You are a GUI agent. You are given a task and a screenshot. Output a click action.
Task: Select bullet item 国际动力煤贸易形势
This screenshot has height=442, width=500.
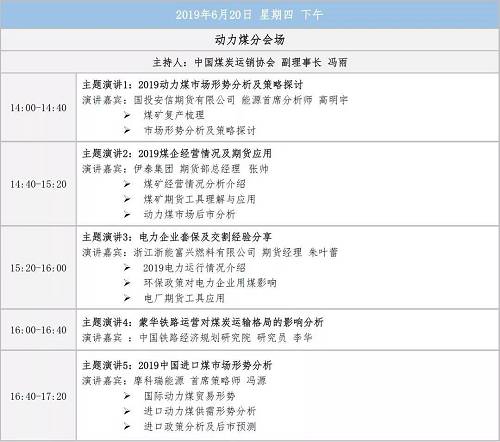click(x=189, y=396)
